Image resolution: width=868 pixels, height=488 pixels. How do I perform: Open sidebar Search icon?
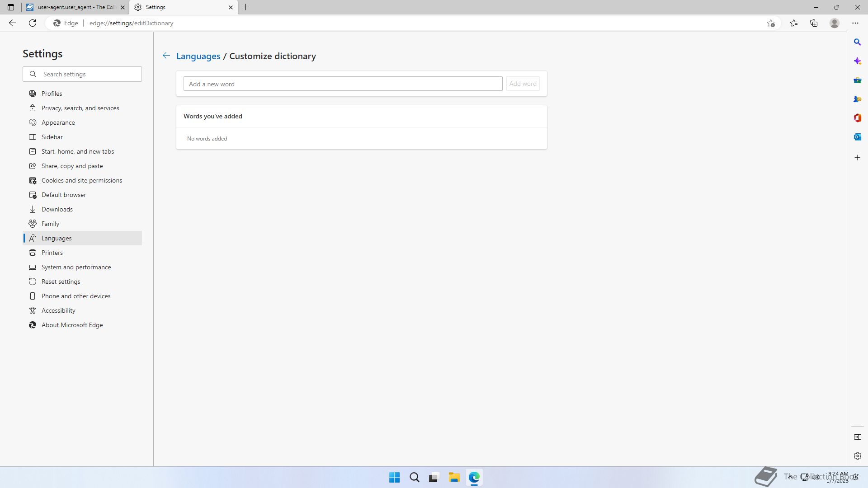(x=857, y=42)
